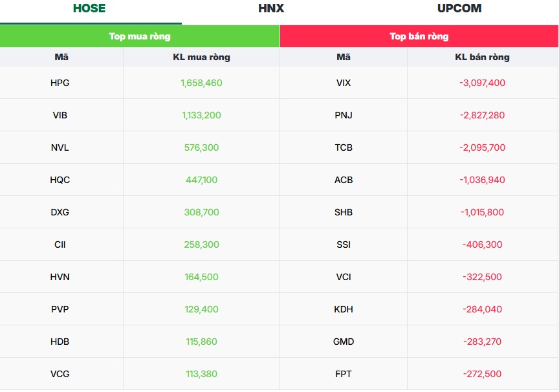The image size is (559, 392).
Task: Click on NVL ticker
Action: point(60,147)
